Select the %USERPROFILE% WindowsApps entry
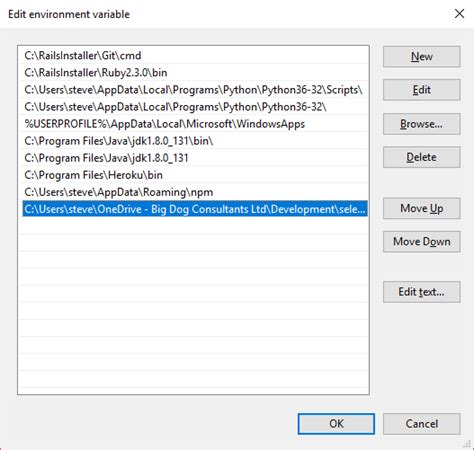Image resolution: width=474 pixels, height=450 pixels. coord(195,124)
